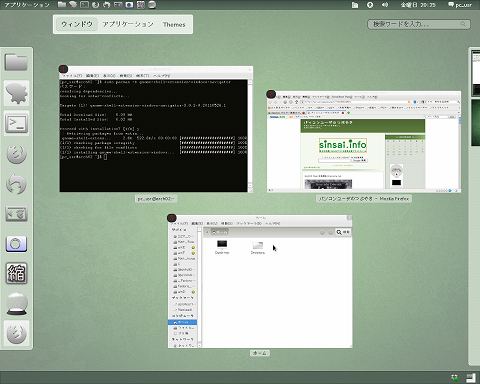Select the Mozilla Firefox window thumbnail
Viewport: 480px width, 384px height.
point(364,141)
